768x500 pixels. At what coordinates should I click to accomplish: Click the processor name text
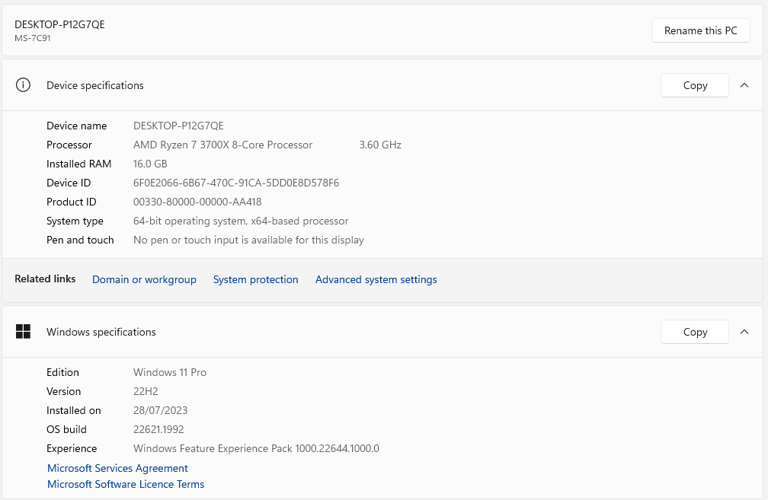tap(223, 145)
